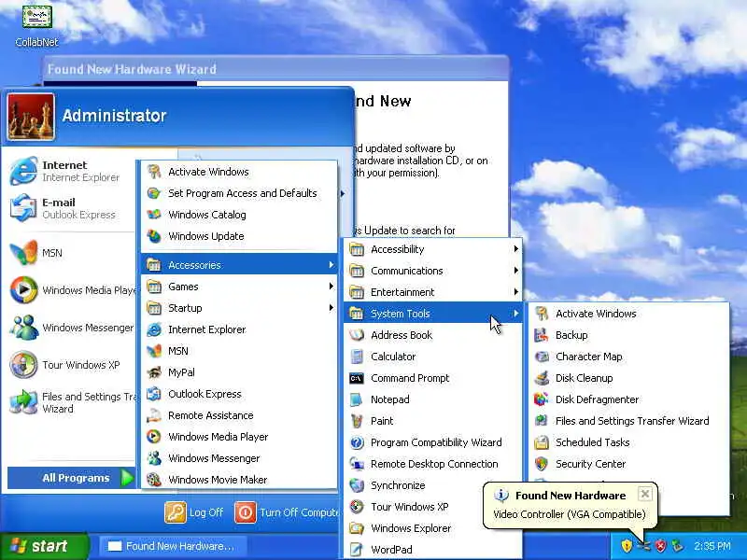
Task: Launch the Calculator icon
Action: click(x=357, y=357)
